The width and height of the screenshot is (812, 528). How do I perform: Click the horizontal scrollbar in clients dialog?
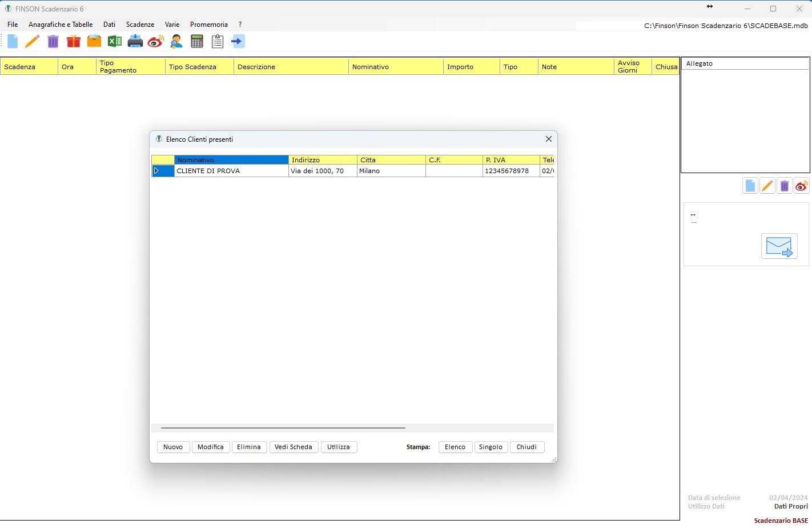click(x=283, y=427)
